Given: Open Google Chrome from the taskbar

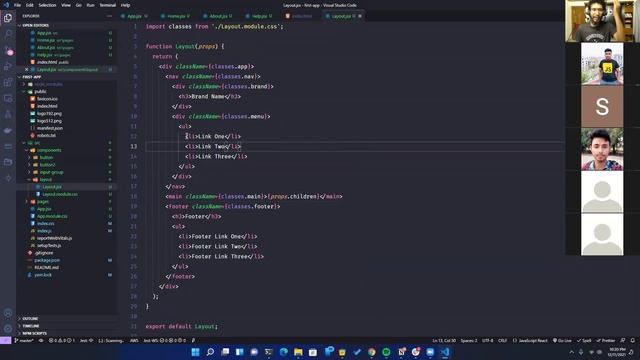Looking at the screenshot, I should 371,352.
